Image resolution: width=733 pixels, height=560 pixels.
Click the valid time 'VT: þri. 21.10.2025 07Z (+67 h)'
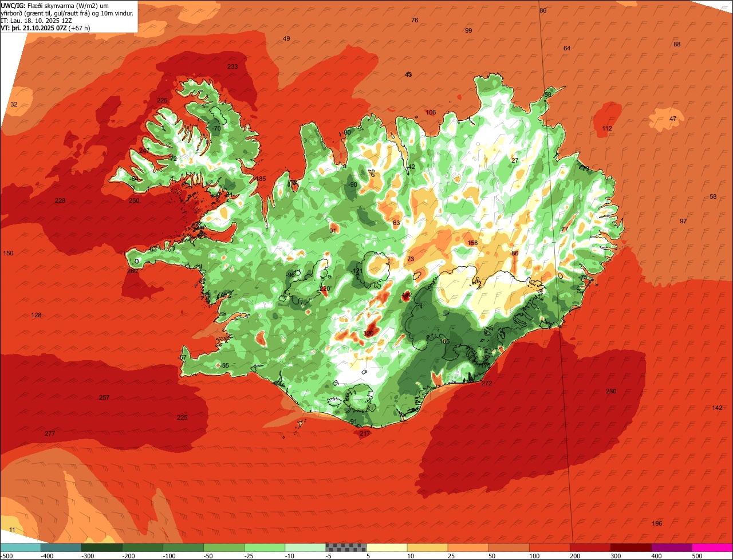[x=44, y=27]
